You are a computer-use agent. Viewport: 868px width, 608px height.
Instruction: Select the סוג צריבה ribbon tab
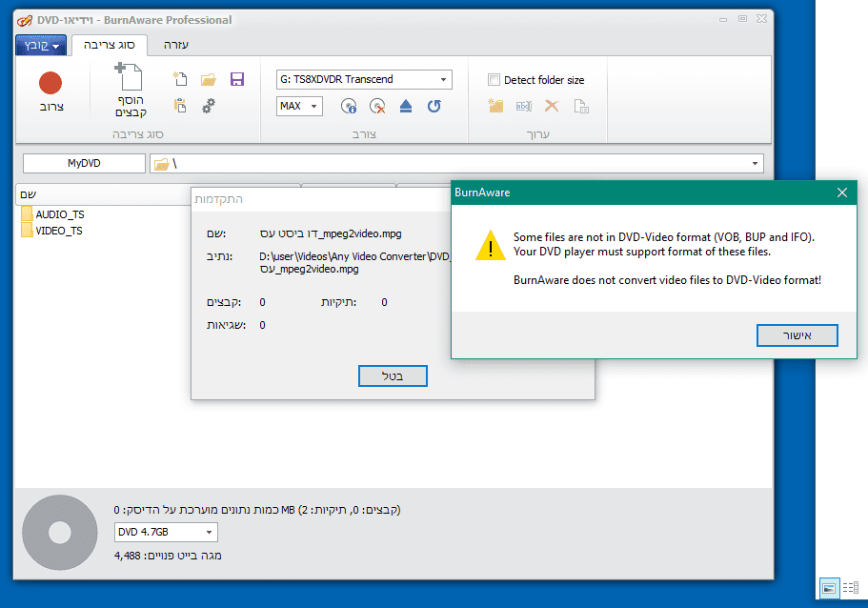coord(109,45)
